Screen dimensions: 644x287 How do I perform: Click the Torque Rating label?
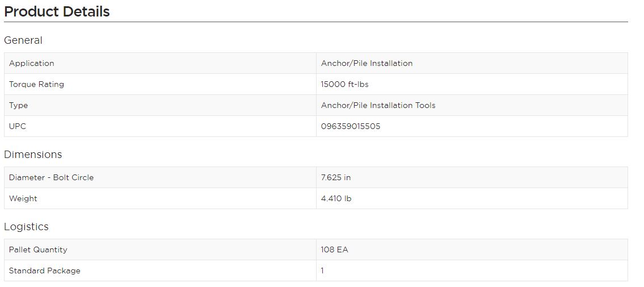tap(36, 84)
